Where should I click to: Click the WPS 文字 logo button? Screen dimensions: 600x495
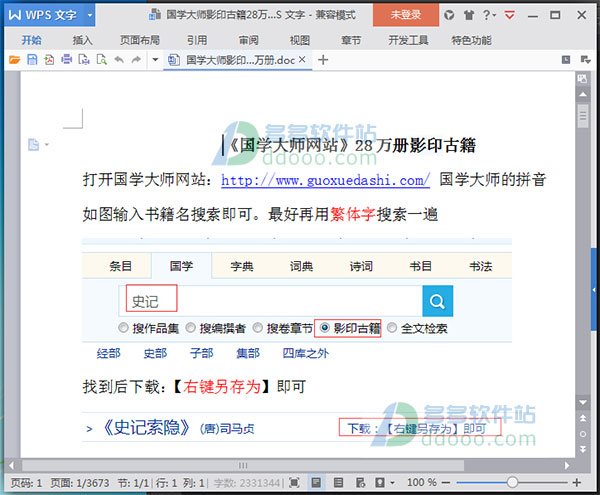42,15
